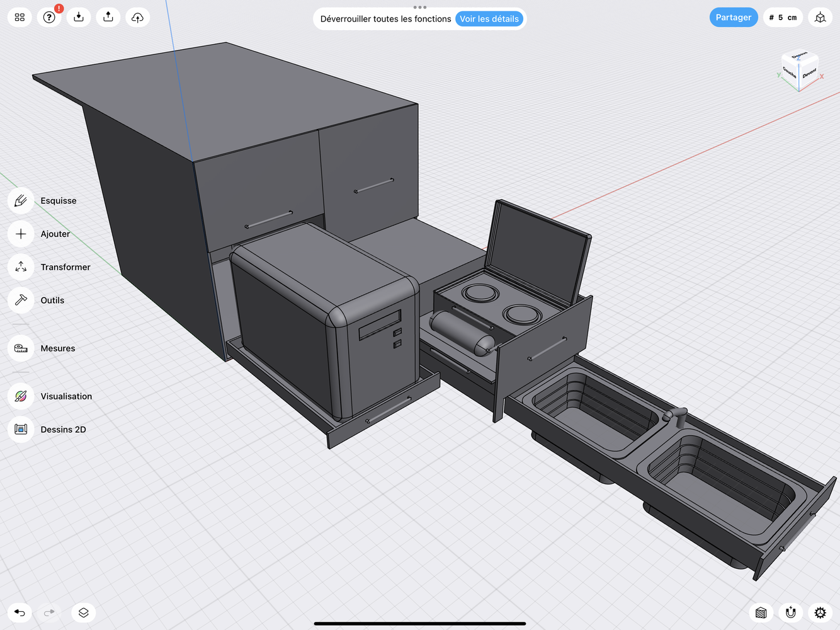Select the Transformer tool icon
This screenshot has width=840, height=630.
(21, 267)
